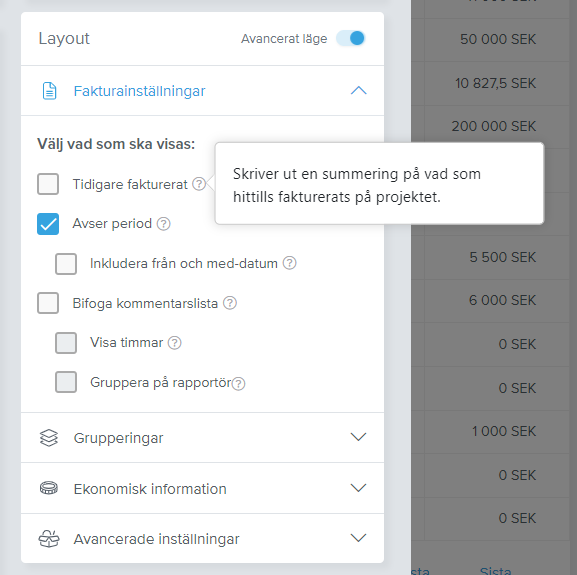
Task: Collapse Fakturainställningar with the up chevron
Action: pyautogui.click(x=358, y=90)
